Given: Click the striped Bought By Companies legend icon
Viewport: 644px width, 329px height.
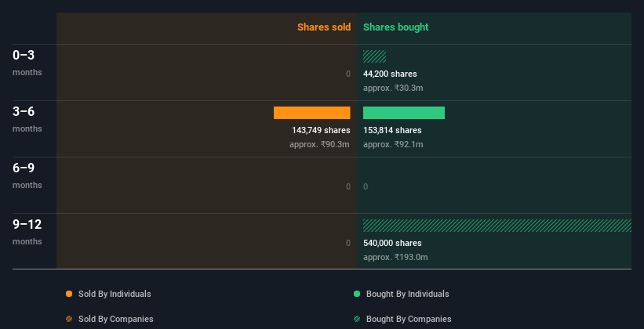Looking at the screenshot, I should [357, 319].
